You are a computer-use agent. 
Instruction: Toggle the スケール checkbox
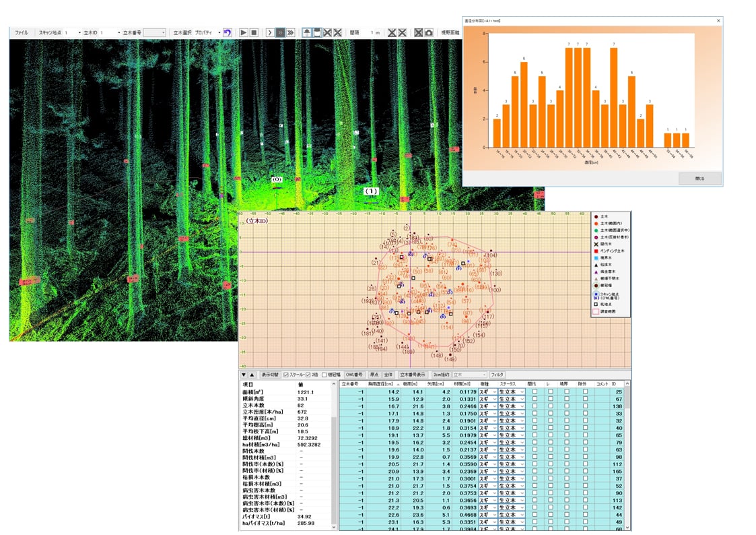pyautogui.click(x=286, y=375)
